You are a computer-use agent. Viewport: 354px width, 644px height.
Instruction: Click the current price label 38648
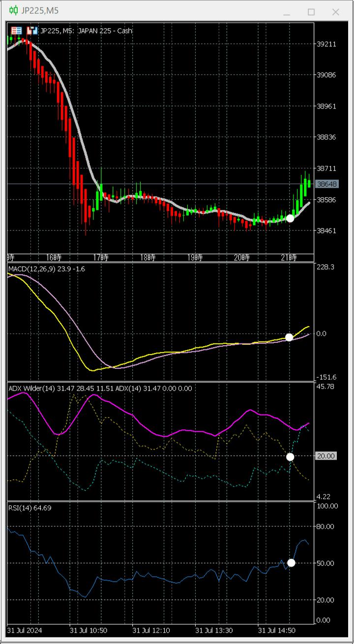pos(326,184)
